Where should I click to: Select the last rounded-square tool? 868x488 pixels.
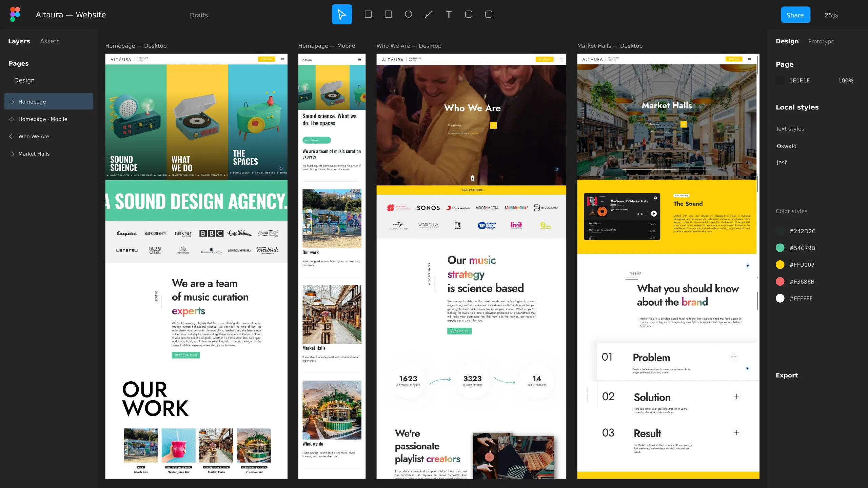[489, 14]
